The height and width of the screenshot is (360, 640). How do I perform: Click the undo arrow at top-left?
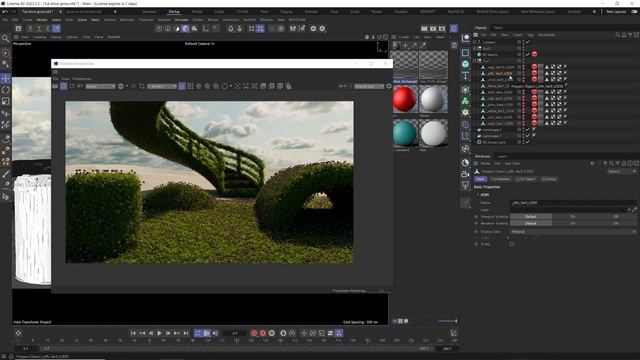pyautogui.click(x=5, y=12)
